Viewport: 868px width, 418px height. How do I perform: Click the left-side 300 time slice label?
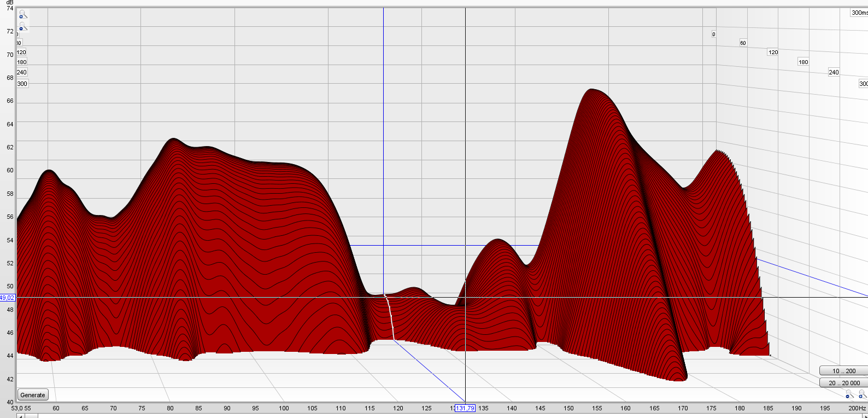click(22, 84)
